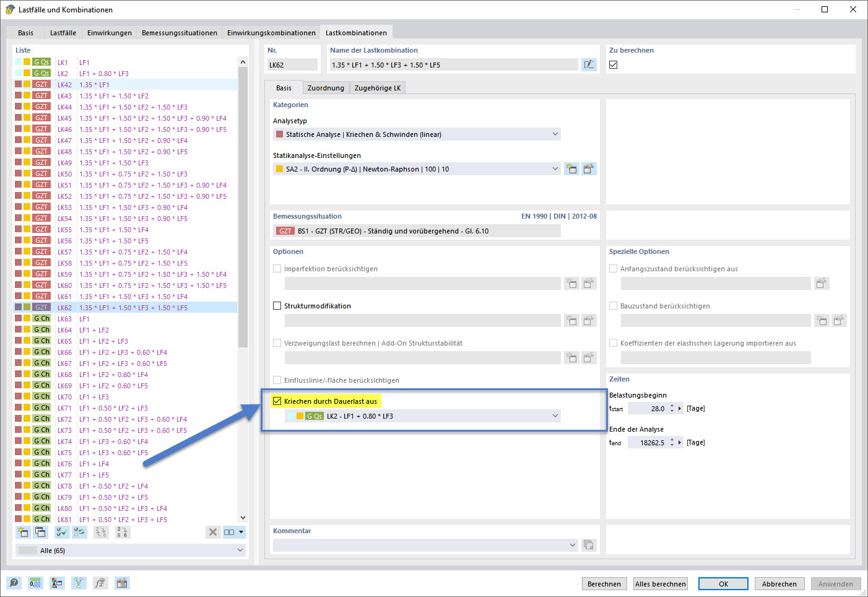Toggle 'Verzweigungslast berechnen' checkbox
Screen dimensions: 868x597
tap(277, 343)
